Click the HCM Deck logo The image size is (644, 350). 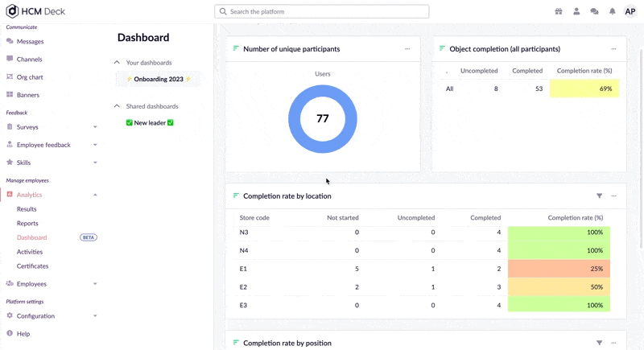35,11
